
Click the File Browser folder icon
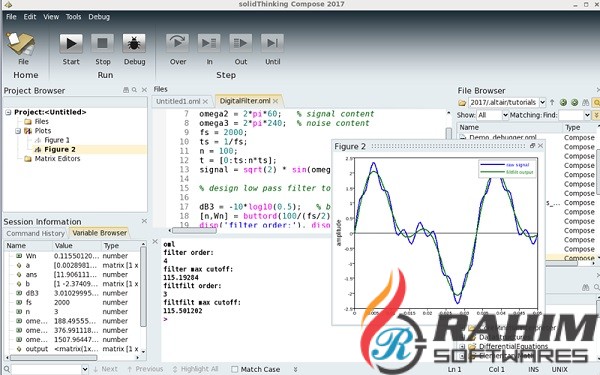tap(462, 103)
